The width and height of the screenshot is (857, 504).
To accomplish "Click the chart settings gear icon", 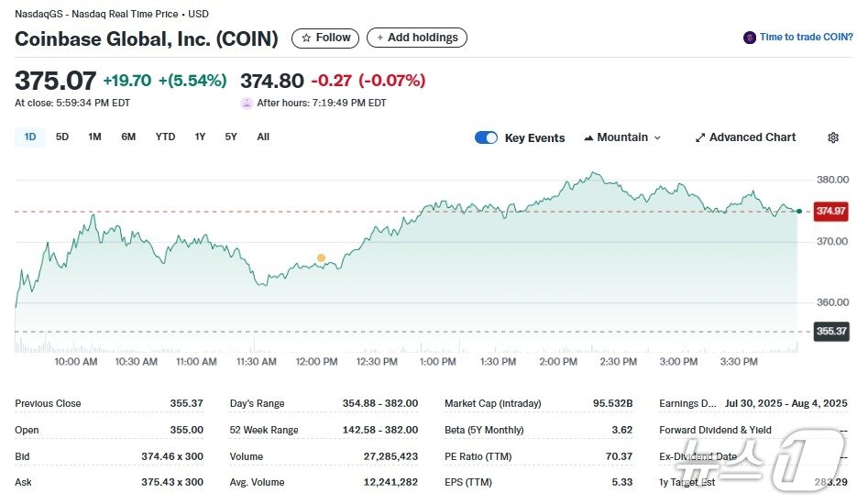I will click(x=832, y=137).
